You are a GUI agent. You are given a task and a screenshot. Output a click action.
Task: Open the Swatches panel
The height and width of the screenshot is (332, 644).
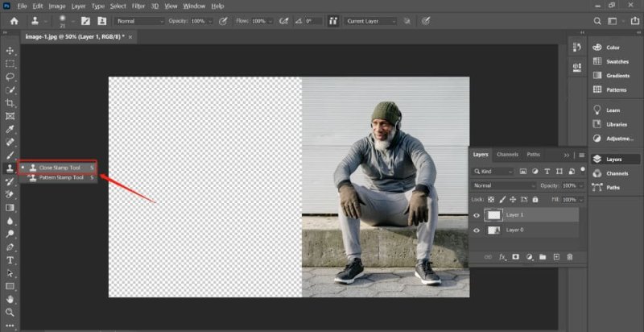pyautogui.click(x=617, y=61)
